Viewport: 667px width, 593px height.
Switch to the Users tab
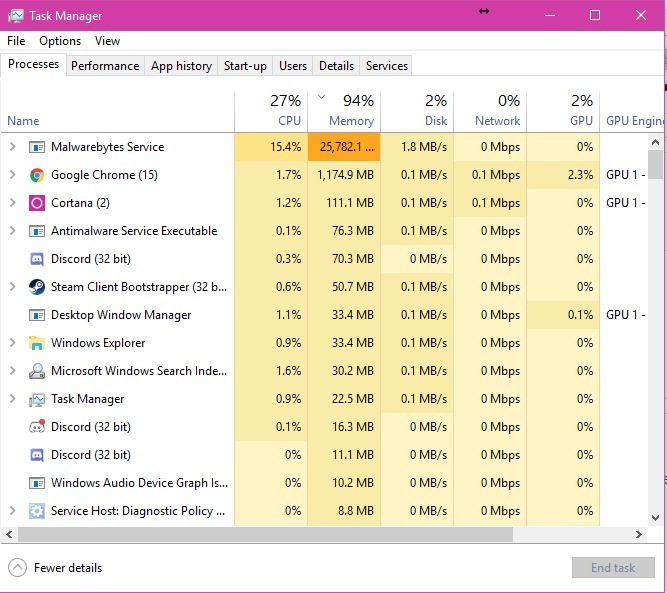293,66
